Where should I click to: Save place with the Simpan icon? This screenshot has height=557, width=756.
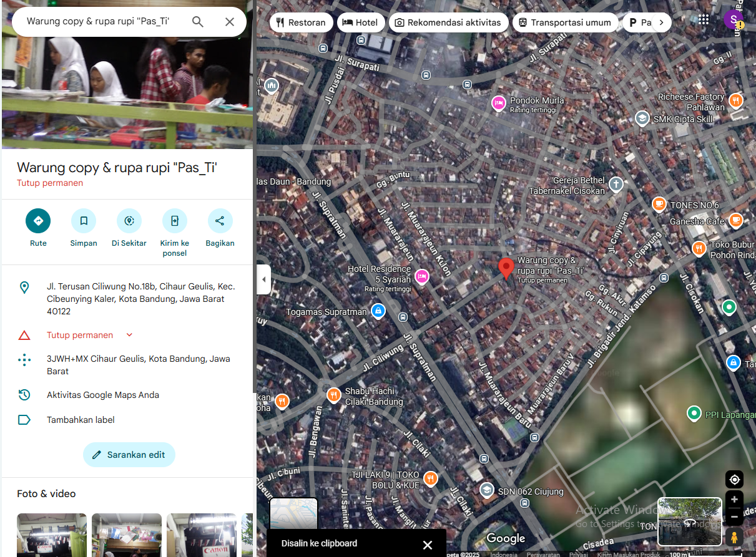84,221
